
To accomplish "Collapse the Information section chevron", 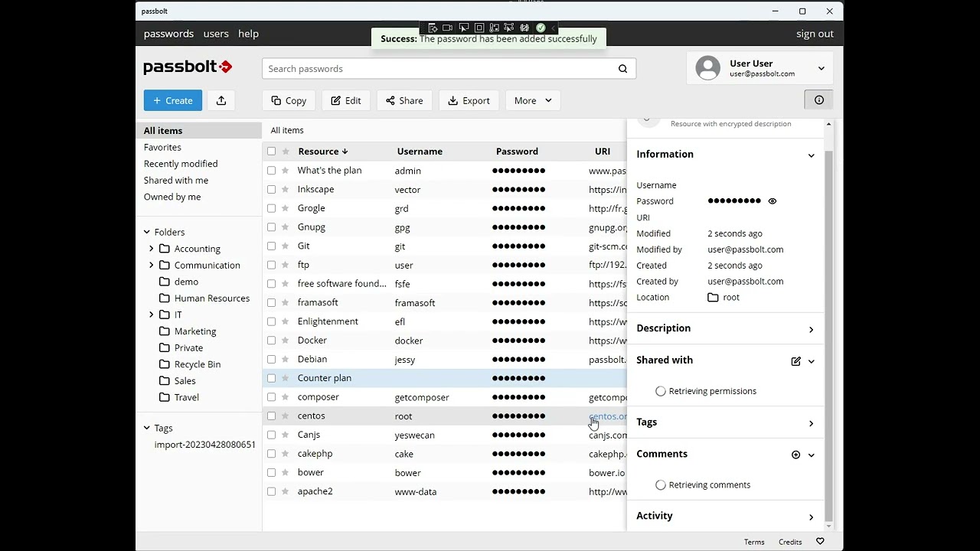I will (x=811, y=155).
